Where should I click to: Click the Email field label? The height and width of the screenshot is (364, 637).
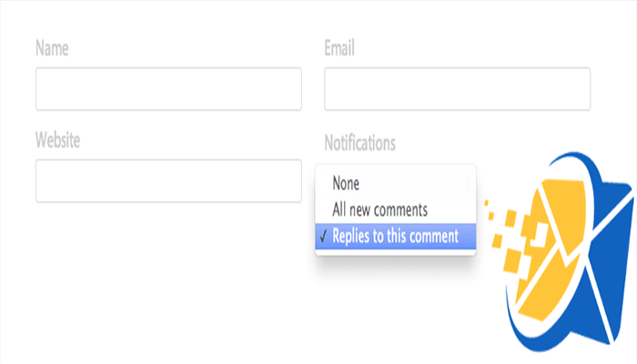pyautogui.click(x=339, y=48)
